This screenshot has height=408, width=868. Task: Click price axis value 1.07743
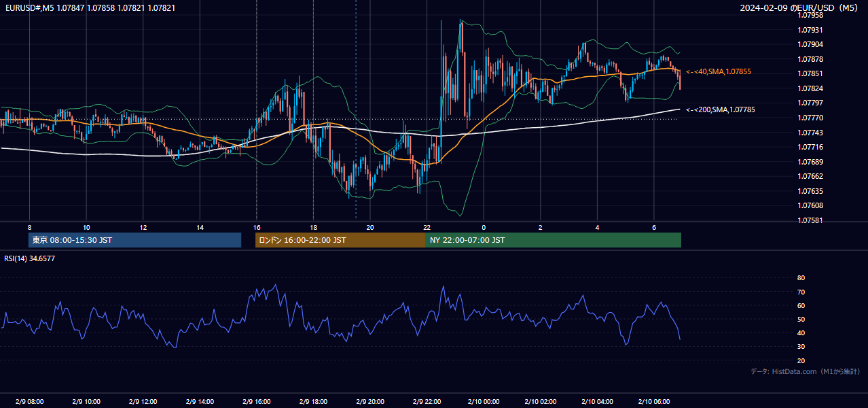(810, 133)
